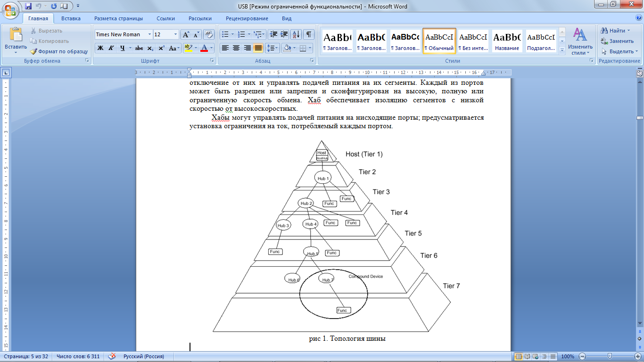
Task: Switch to the Вид tab
Action: (x=287, y=18)
